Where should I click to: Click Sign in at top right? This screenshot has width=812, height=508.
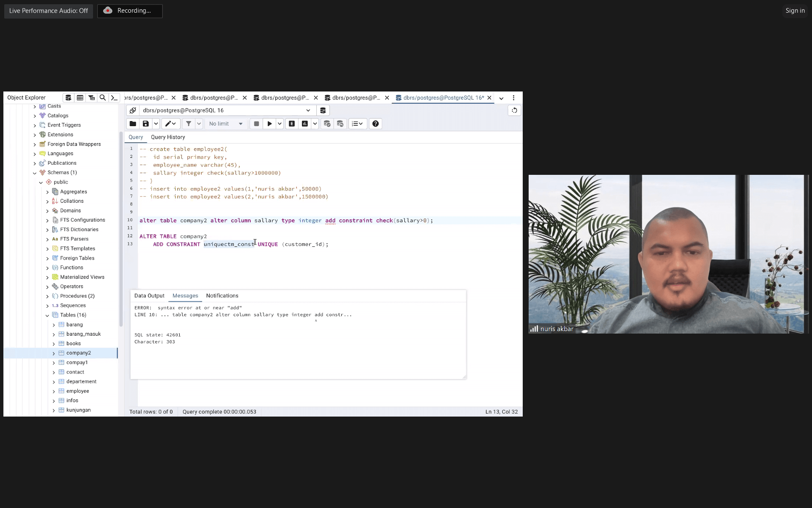click(x=795, y=11)
